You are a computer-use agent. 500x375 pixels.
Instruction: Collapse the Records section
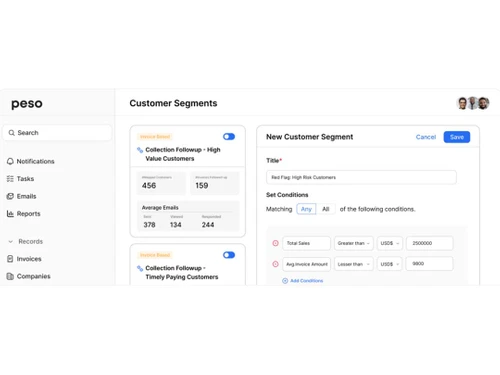coord(11,241)
